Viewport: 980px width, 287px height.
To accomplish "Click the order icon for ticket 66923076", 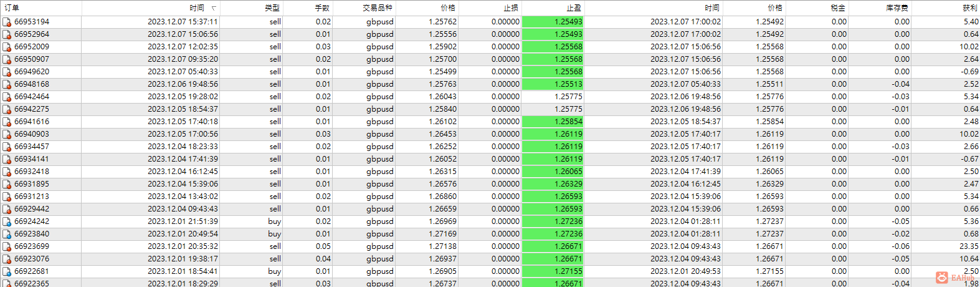I will click(x=7, y=259).
